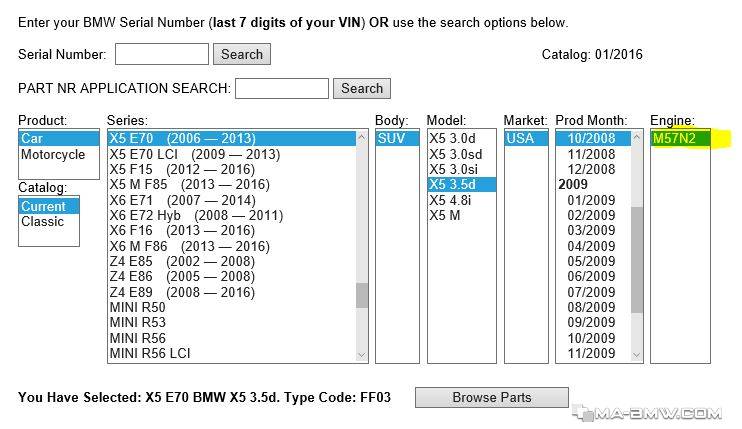Image resolution: width=742 pixels, height=429 pixels.
Task: Select production month 04/2009
Action: (x=593, y=246)
